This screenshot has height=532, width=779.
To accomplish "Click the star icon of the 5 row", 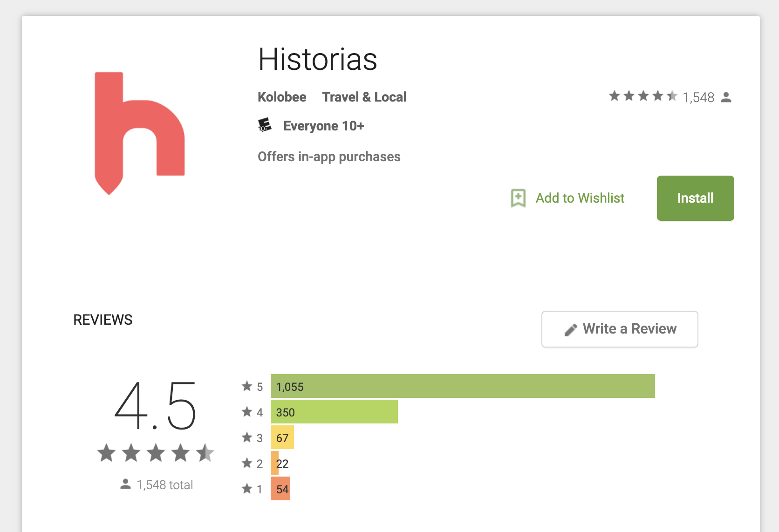I will click(x=247, y=386).
